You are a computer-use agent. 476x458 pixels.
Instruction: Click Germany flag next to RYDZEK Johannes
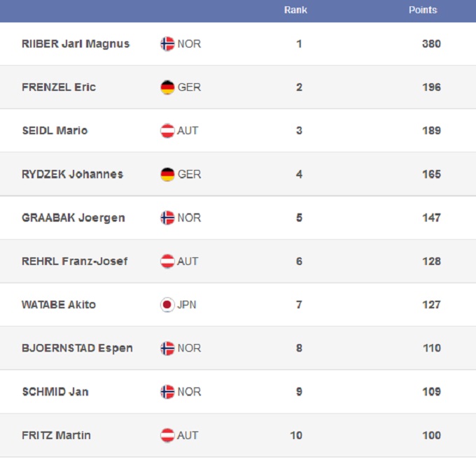[x=167, y=174]
